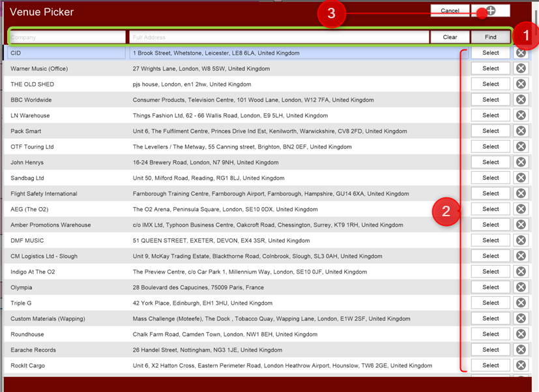The width and height of the screenshot is (539, 392).
Task: Delete Custom Materials (Wapping) venue
Action: click(x=521, y=318)
